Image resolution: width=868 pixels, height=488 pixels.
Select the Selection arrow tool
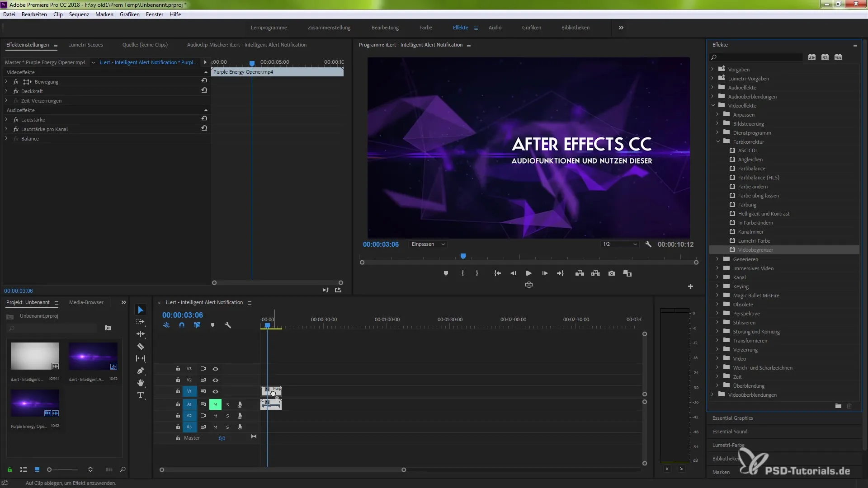point(141,310)
